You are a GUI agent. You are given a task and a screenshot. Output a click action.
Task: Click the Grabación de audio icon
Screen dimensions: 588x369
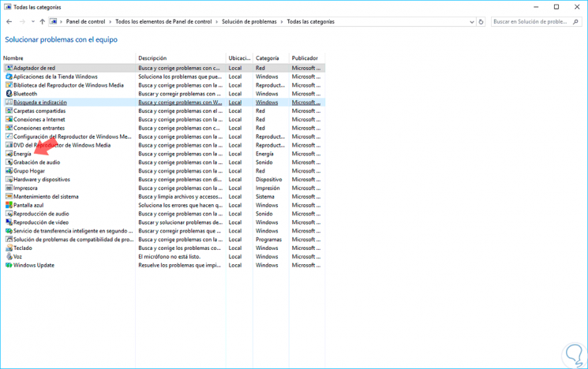pos(9,162)
